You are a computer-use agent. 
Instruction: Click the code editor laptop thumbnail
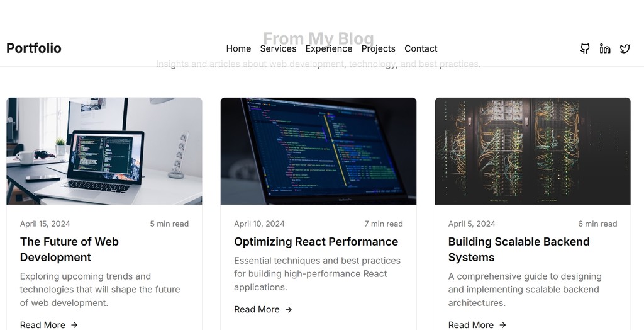click(x=318, y=151)
